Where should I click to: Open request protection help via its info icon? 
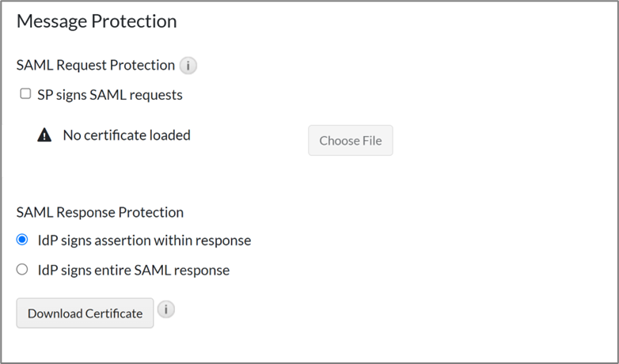pyautogui.click(x=188, y=66)
